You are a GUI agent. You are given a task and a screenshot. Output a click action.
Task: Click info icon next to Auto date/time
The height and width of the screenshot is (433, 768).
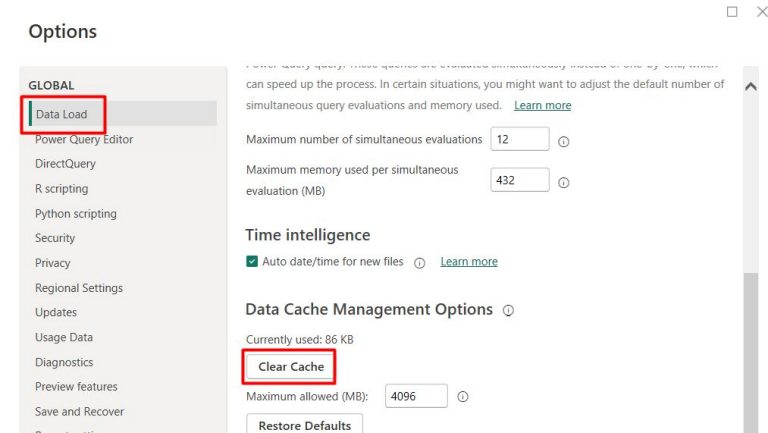419,263
